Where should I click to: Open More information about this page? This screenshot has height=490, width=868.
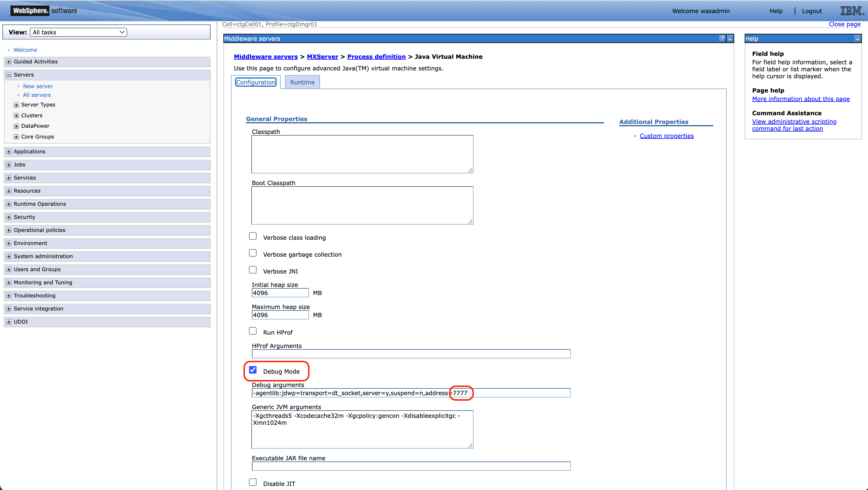pyautogui.click(x=801, y=99)
